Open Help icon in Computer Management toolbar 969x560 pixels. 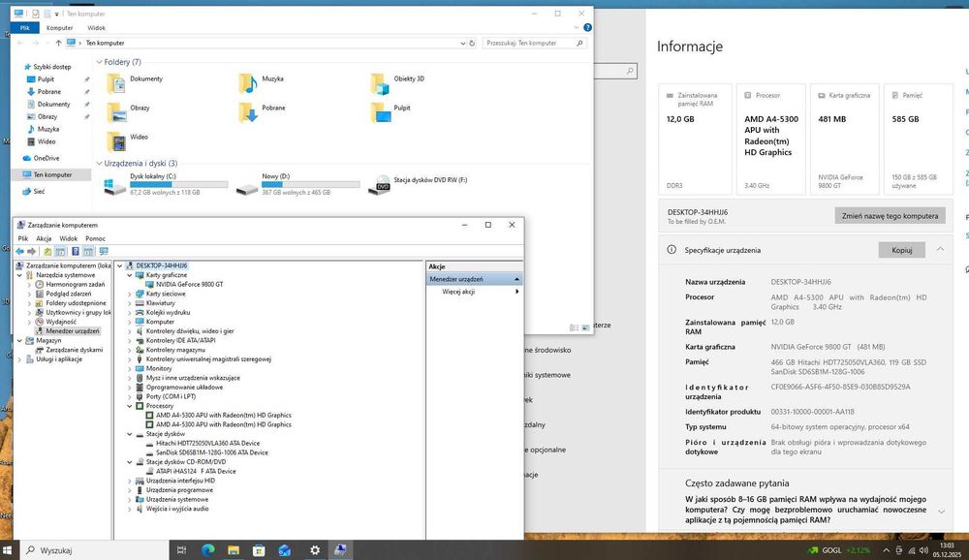pos(76,252)
